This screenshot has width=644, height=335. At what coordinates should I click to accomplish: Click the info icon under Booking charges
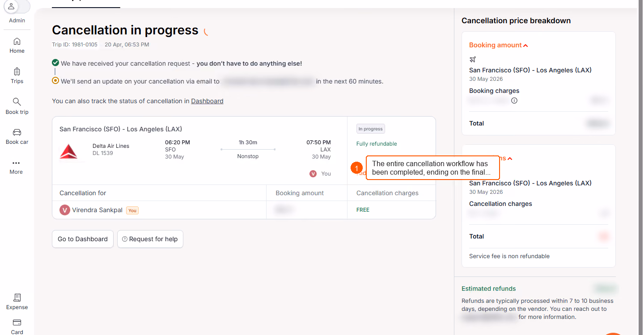point(514,100)
